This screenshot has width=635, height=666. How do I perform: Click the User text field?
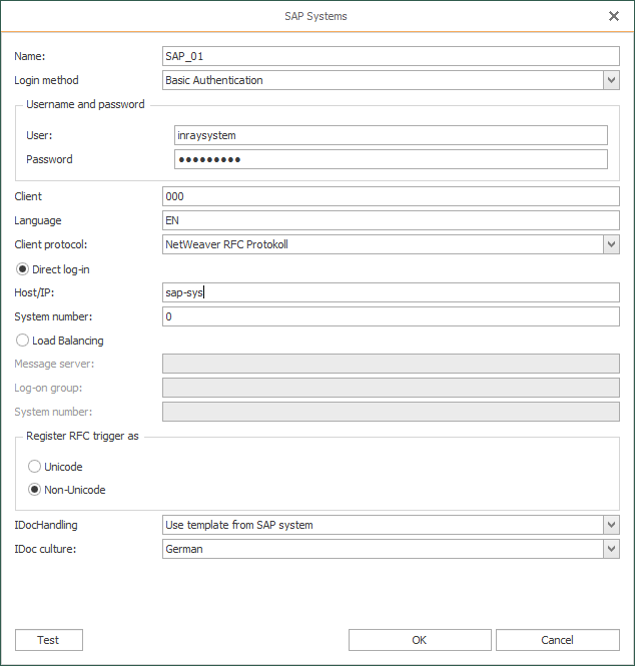[390, 135]
